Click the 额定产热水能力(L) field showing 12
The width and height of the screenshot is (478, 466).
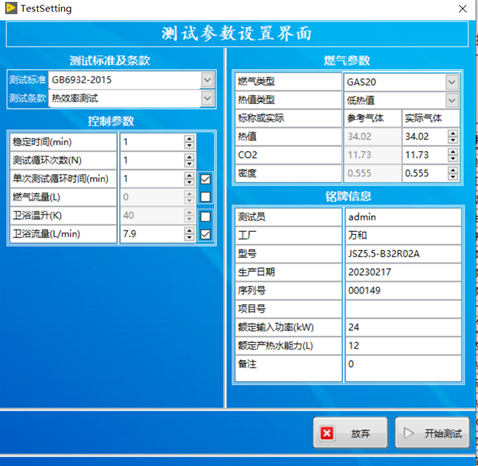click(403, 345)
